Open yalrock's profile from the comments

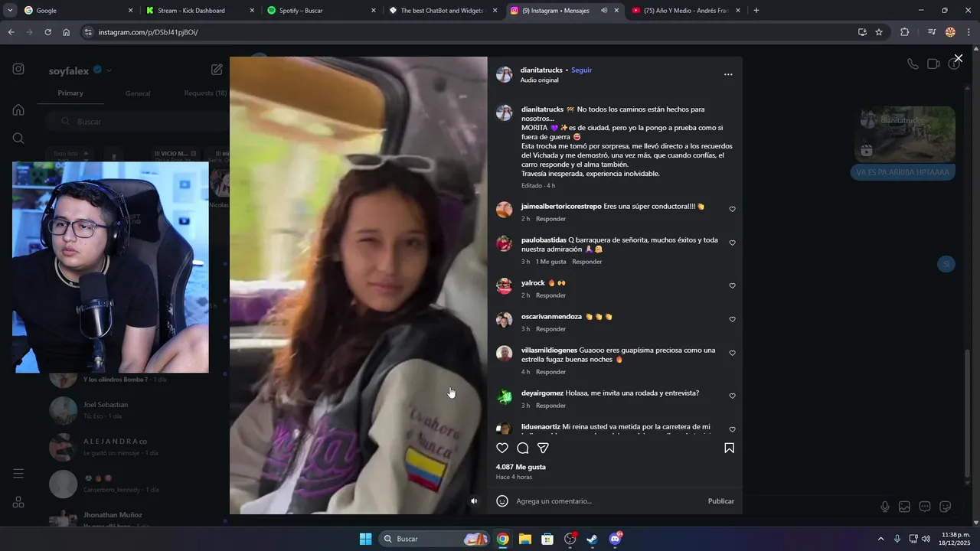point(533,283)
